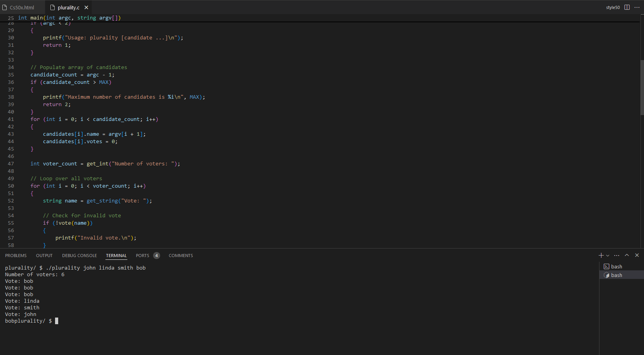Show the Ports panel tab
Image resolution: width=644 pixels, height=355 pixels.
point(142,256)
